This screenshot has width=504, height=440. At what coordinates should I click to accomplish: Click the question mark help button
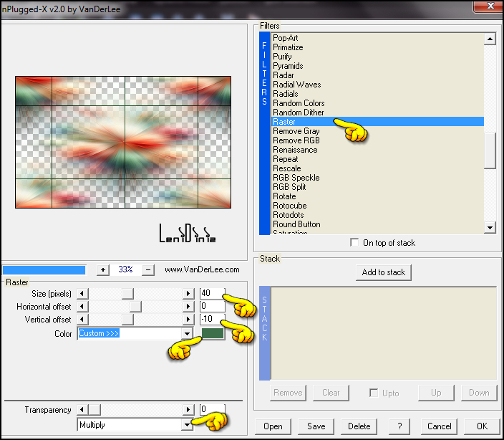399,426
